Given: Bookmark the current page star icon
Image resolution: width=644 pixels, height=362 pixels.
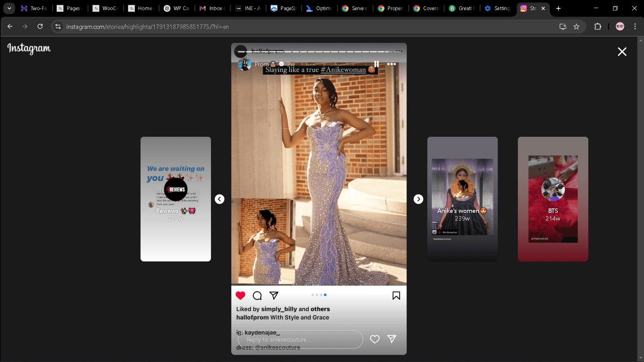Looking at the screenshot, I should point(576,27).
